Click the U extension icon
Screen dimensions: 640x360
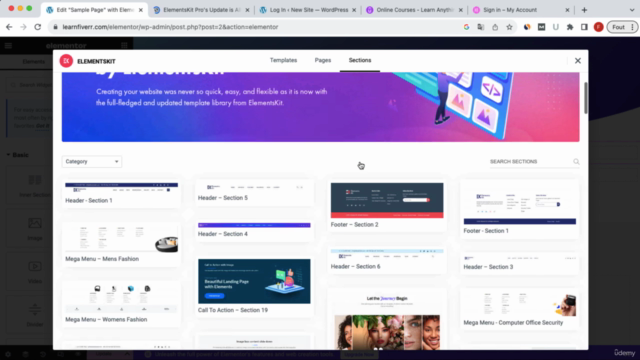pyautogui.click(x=556, y=27)
